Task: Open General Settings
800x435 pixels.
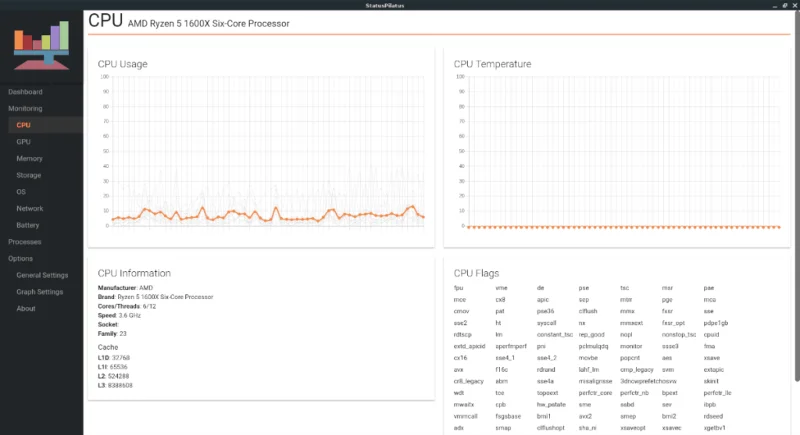Action: click(42, 275)
